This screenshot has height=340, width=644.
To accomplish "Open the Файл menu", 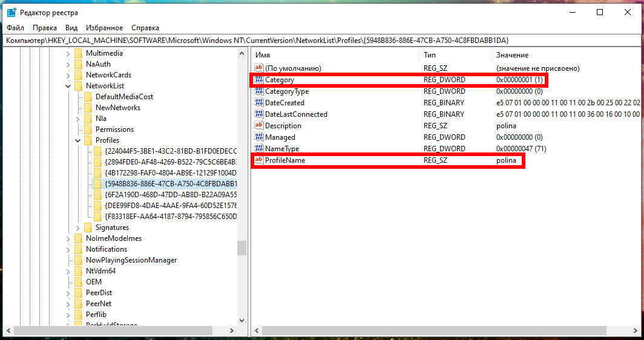I will click(x=16, y=28).
